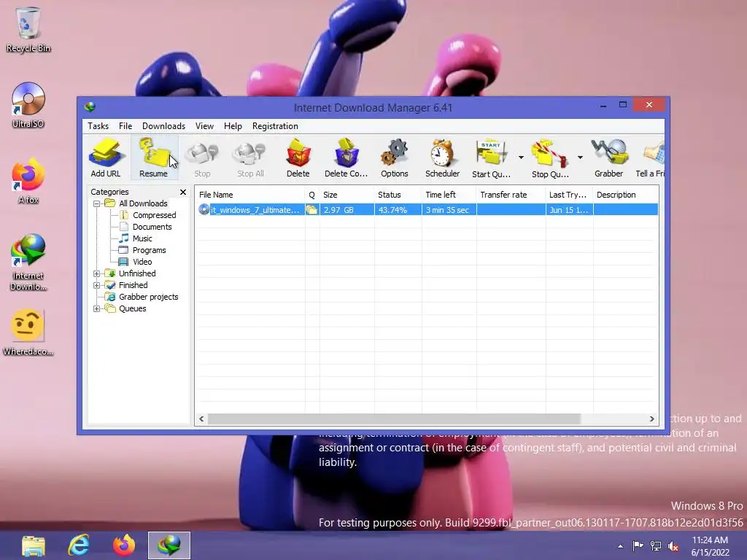Expand the Queues category
The width and height of the screenshot is (747, 560).
tap(97, 308)
